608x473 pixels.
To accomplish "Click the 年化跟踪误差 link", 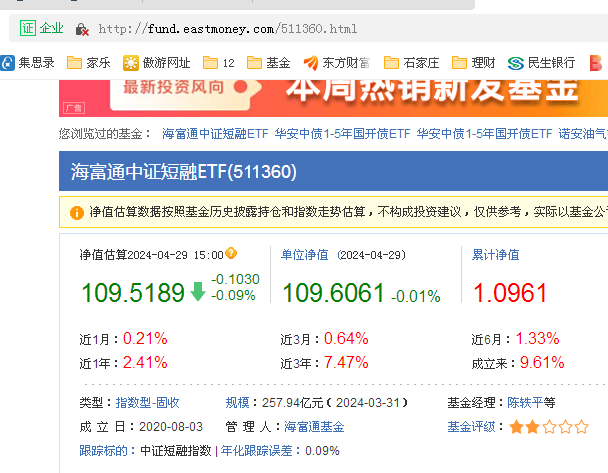I will pos(256,451).
